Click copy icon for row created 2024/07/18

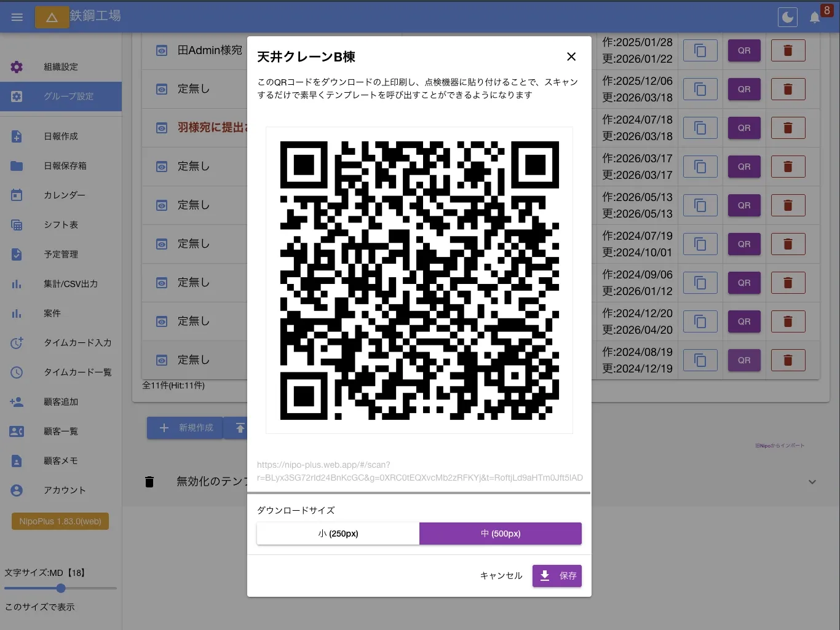700,128
